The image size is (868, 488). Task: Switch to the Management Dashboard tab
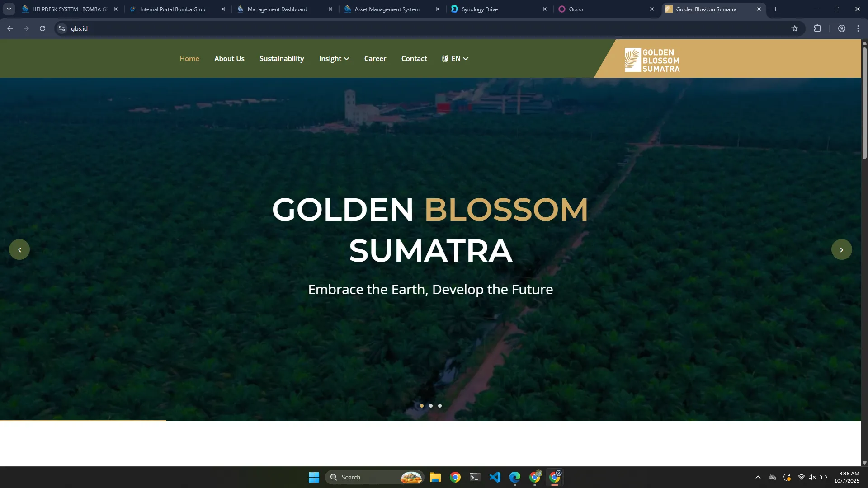click(x=277, y=9)
